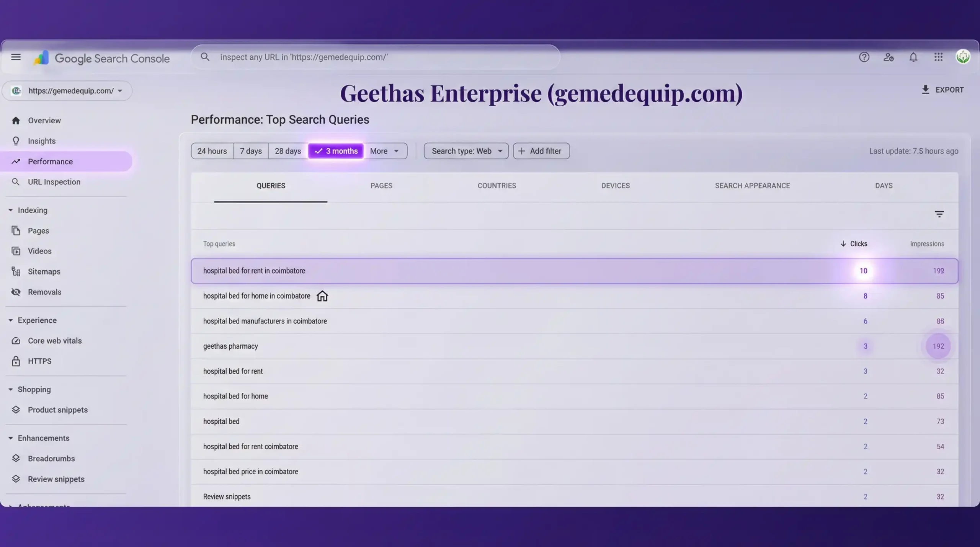
Task: Open the More date range dropdown
Action: coord(385,151)
